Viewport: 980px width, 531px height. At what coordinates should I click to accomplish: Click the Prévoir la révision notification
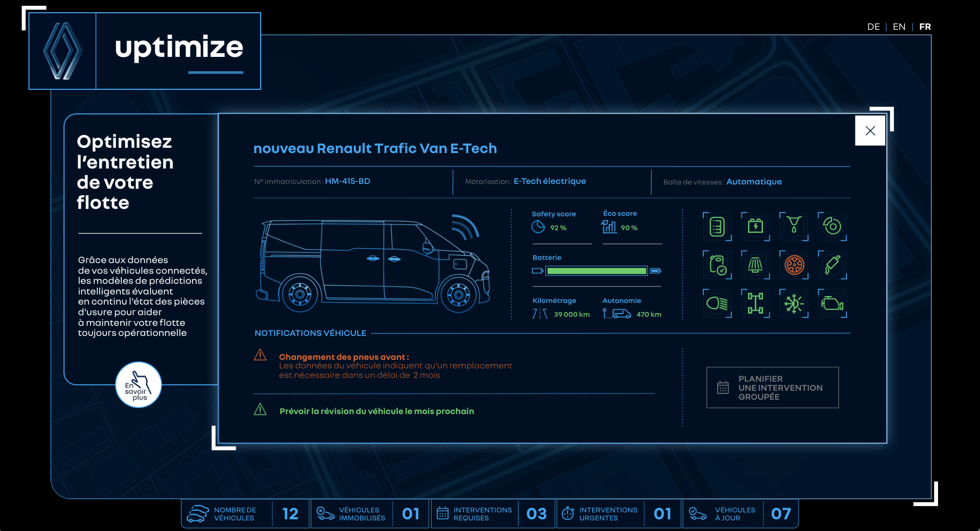pyautogui.click(x=377, y=411)
